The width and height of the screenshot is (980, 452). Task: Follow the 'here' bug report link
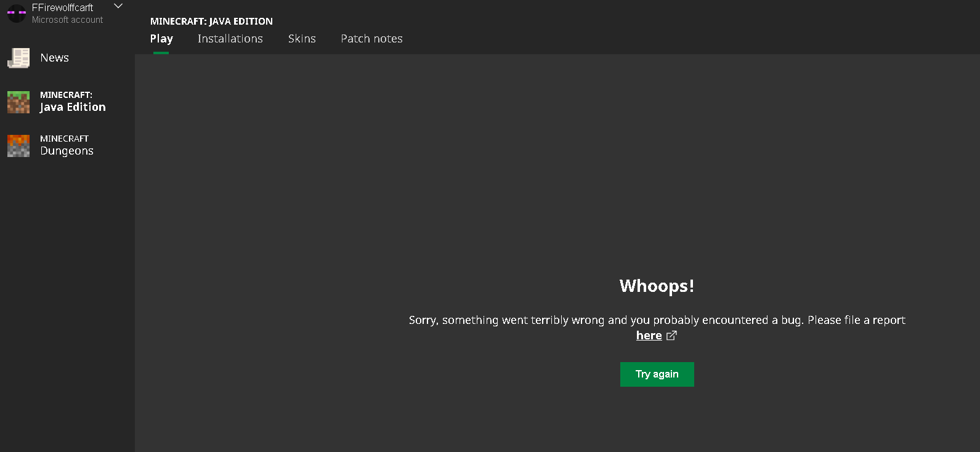tap(649, 336)
